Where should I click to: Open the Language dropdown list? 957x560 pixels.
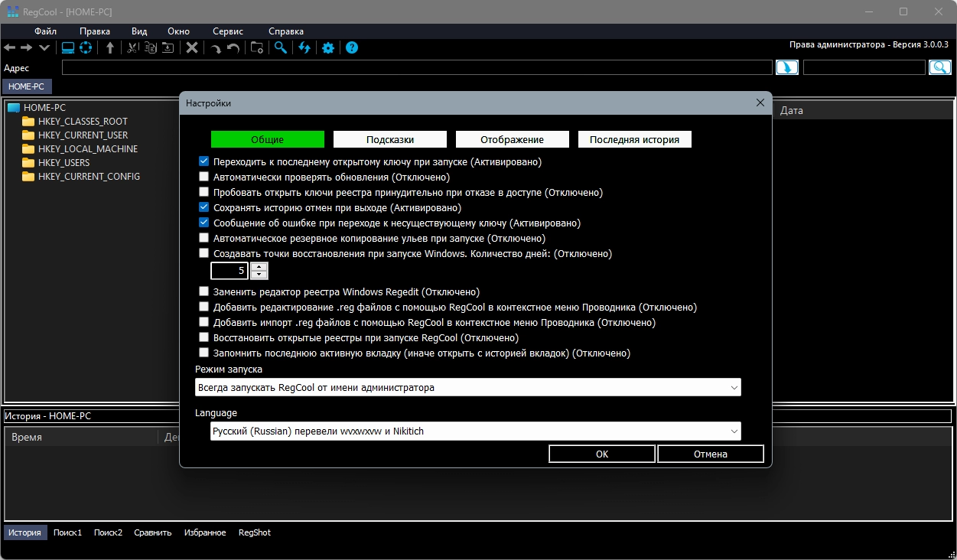(475, 431)
